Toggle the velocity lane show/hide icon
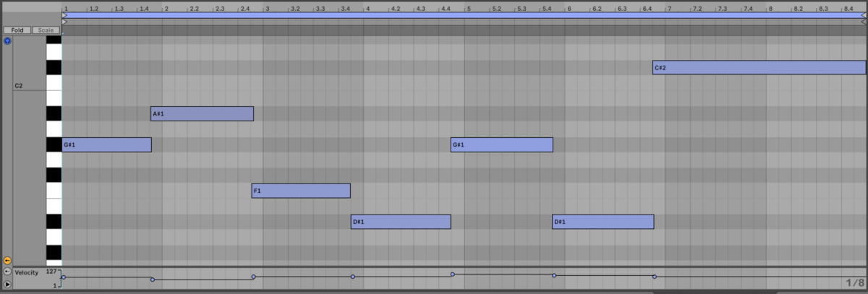The height and width of the screenshot is (294, 868). coord(7,272)
